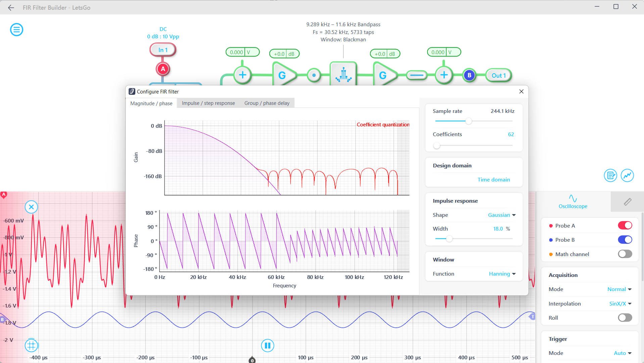Select probe point A marker
The image size is (644, 363).
pyautogui.click(x=163, y=69)
